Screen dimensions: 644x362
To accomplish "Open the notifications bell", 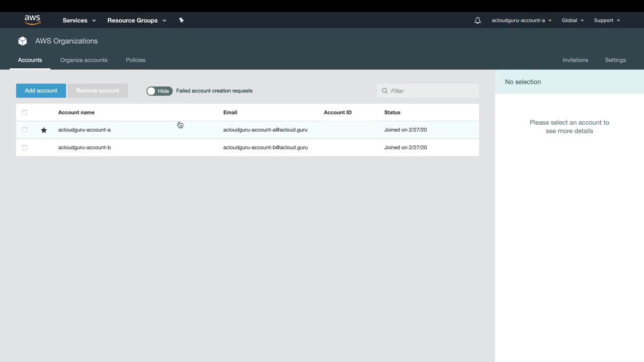I will pos(477,20).
